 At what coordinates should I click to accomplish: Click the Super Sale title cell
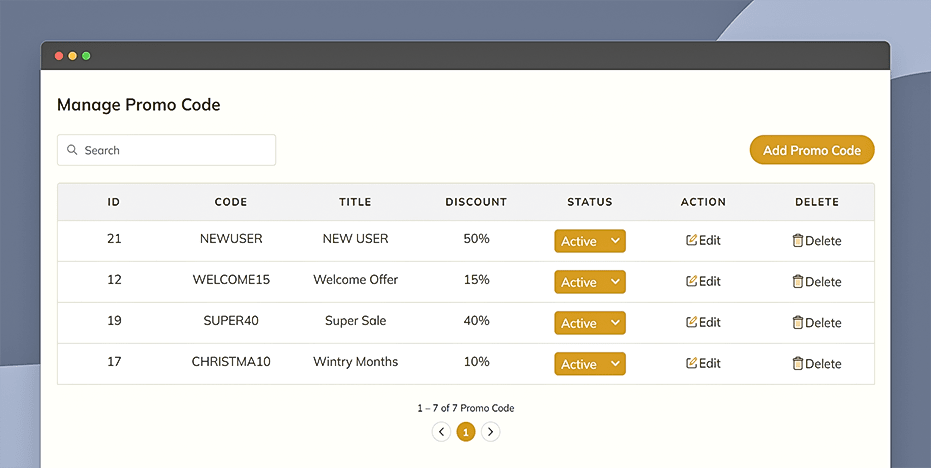coord(356,321)
